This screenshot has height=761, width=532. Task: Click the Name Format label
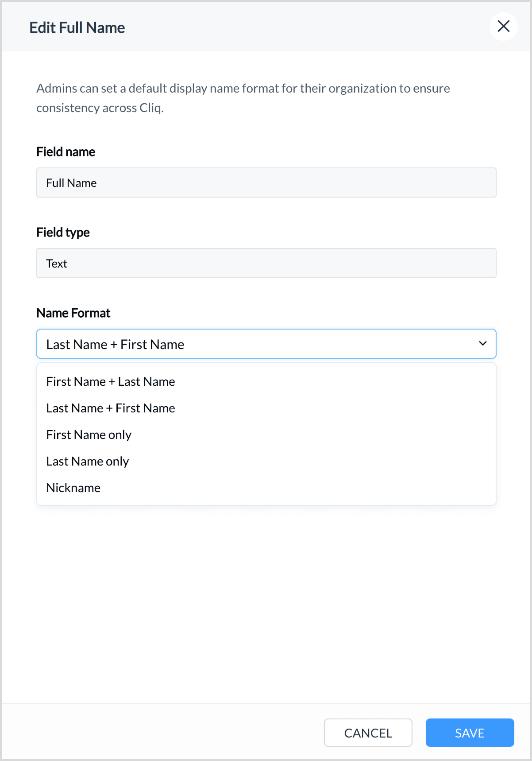73,313
